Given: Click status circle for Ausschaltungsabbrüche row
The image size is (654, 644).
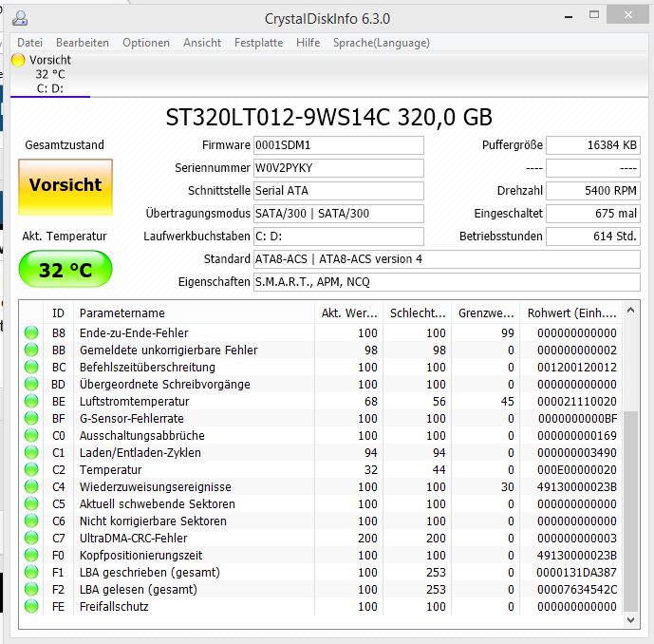Looking at the screenshot, I should click(x=31, y=435).
